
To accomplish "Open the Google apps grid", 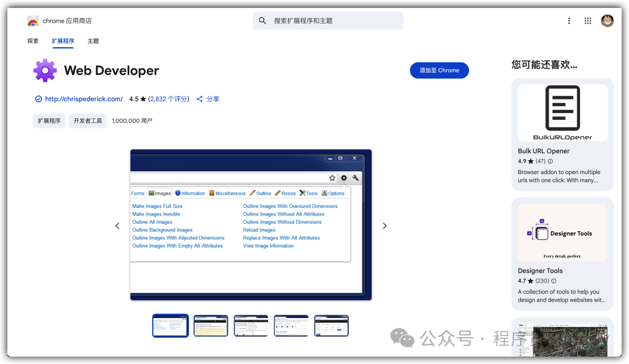I will click(x=588, y=21).
